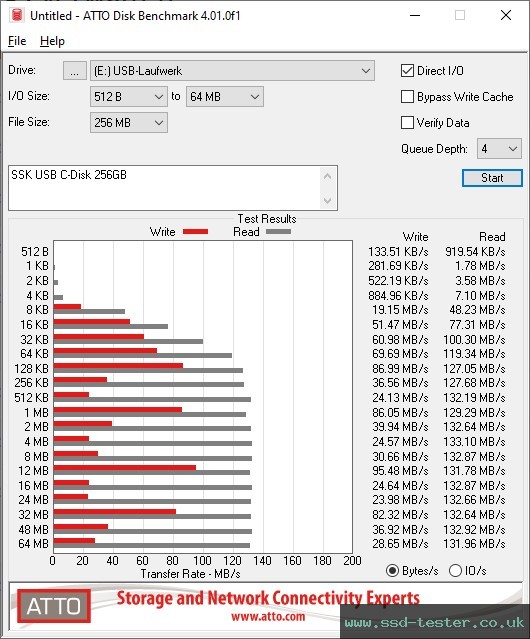Select the Bytes/s radio button
Image resolution: width=530 pixels, height=639 pixels.
click(x=392, y=571)
